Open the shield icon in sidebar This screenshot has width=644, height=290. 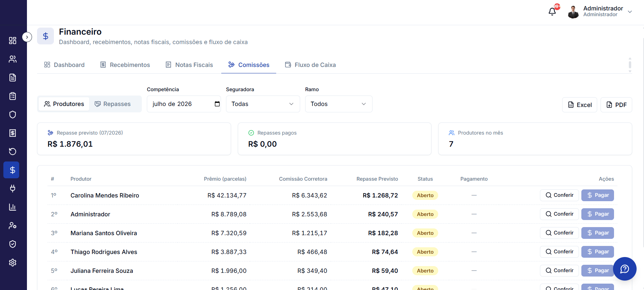pos(12,115)
